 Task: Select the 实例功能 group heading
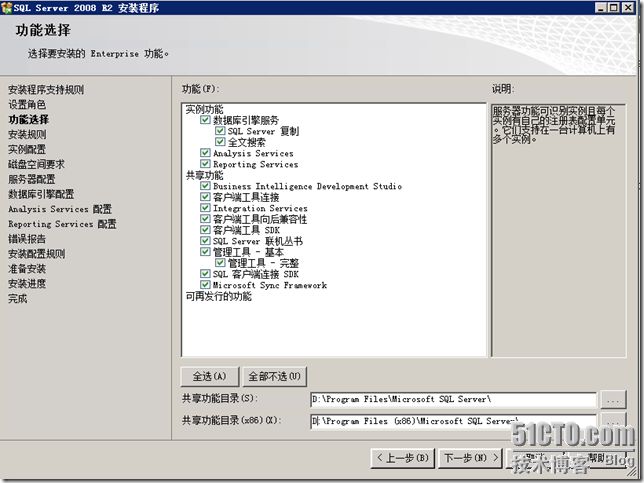tap(204, 109)
